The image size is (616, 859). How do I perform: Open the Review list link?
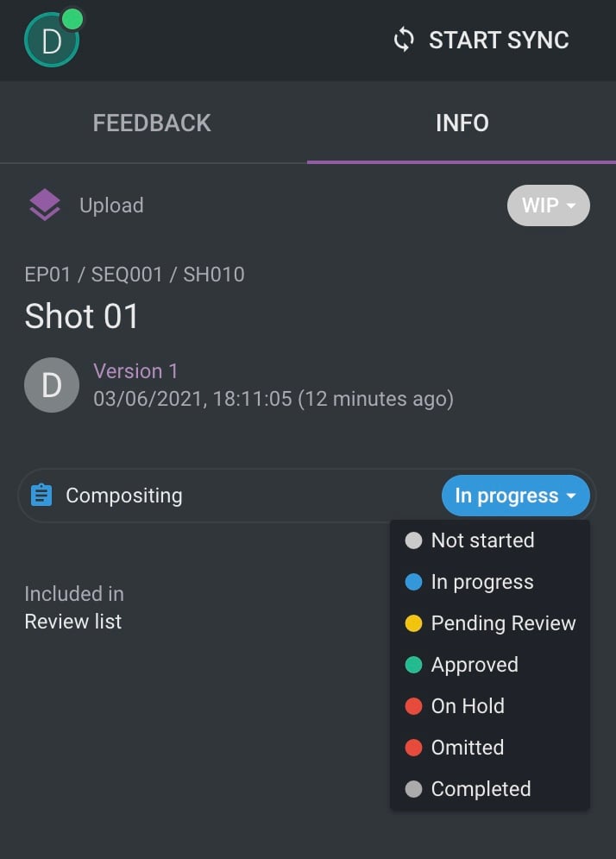[73, 622]
